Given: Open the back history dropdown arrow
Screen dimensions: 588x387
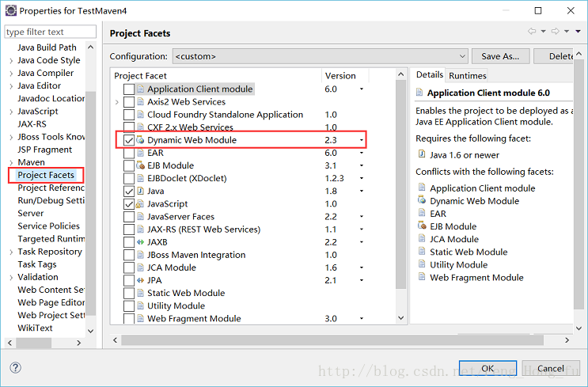Looking at the screenshot, I should click(x=544, y=31).
